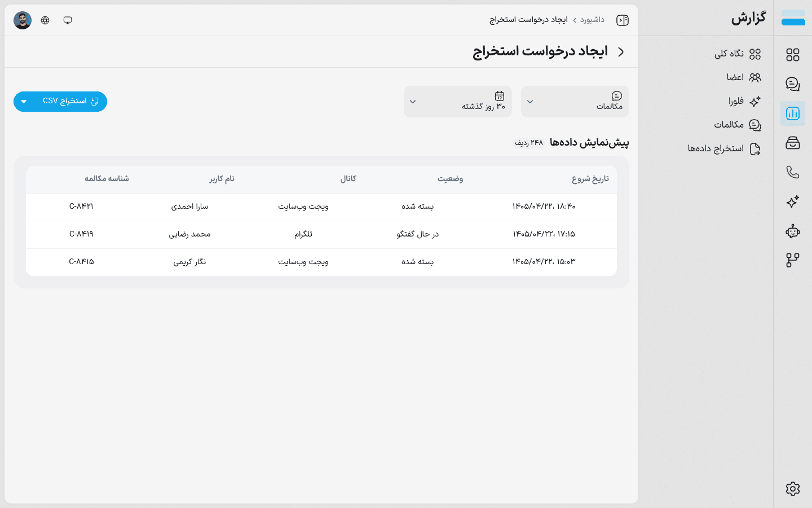Screen dimensions: 812x508
Task: Click the monitor display icon in header
Action: [x=68, y=20]
